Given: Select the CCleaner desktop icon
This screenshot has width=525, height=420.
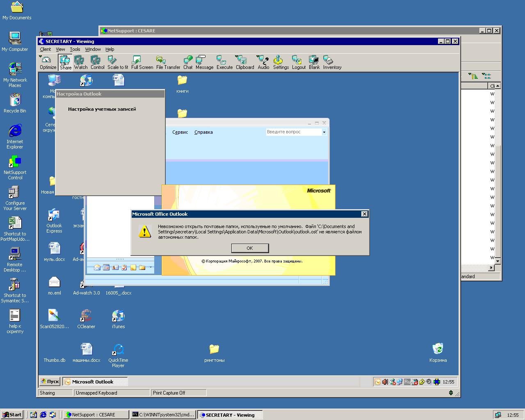Looking at the screenshot, I should pos(86,319).
